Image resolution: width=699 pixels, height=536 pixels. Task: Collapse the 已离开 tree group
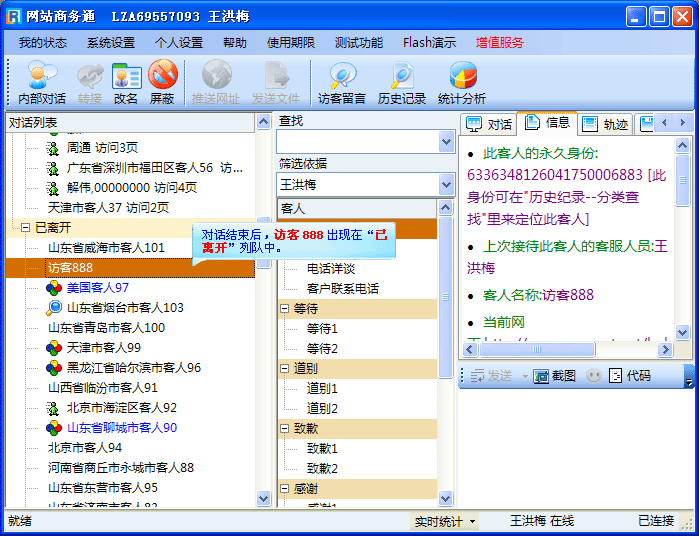tap(25, 228)
